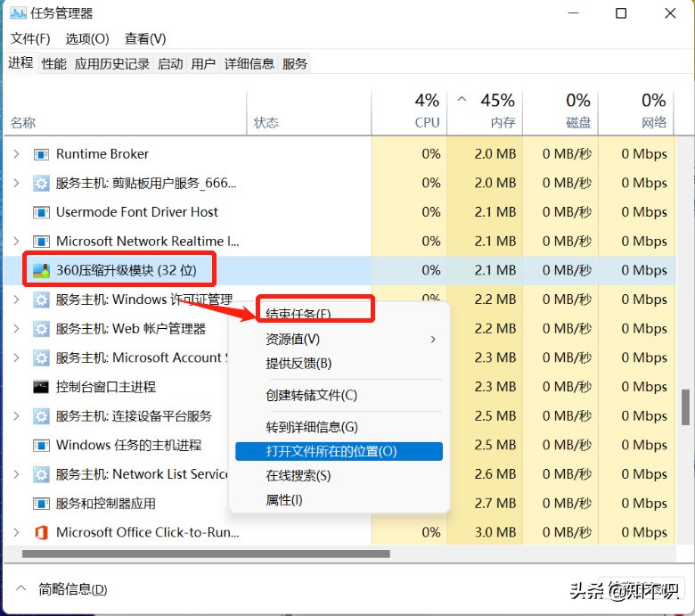Switch to the 详细信息 tab
This screenshot has height=616, width=695.
coord(249,64)
